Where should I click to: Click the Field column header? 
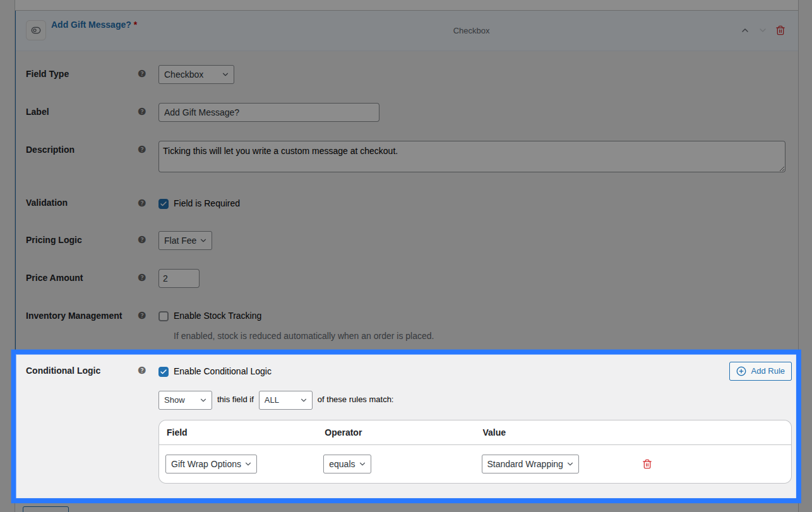tap(177, 432)
